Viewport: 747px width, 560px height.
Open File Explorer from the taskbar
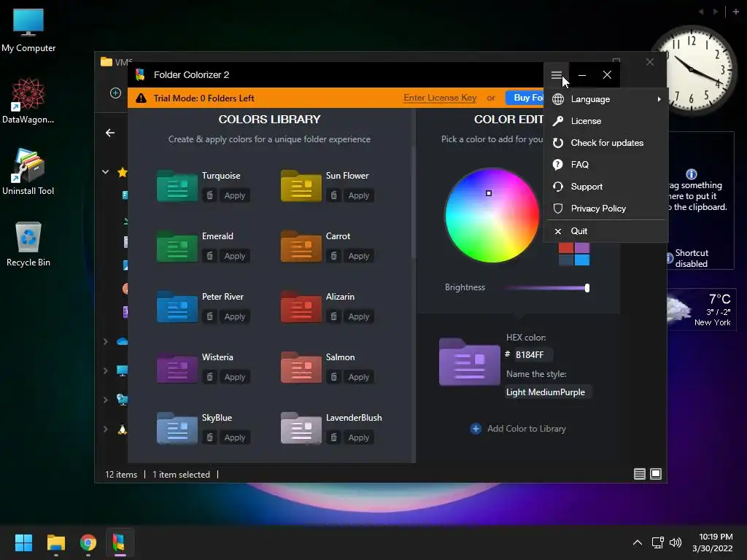point(55,542)
